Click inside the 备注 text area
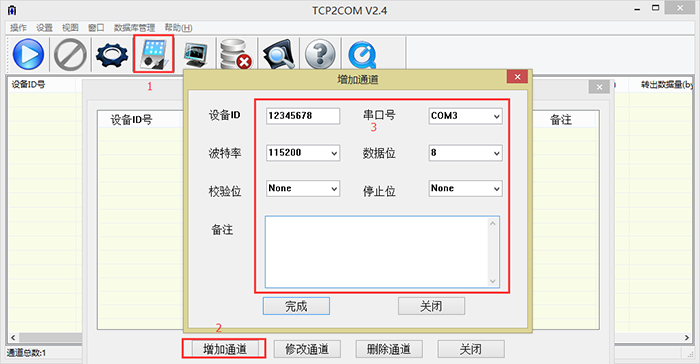This screenshot has height=364, width=700. (x=376, y=252)
